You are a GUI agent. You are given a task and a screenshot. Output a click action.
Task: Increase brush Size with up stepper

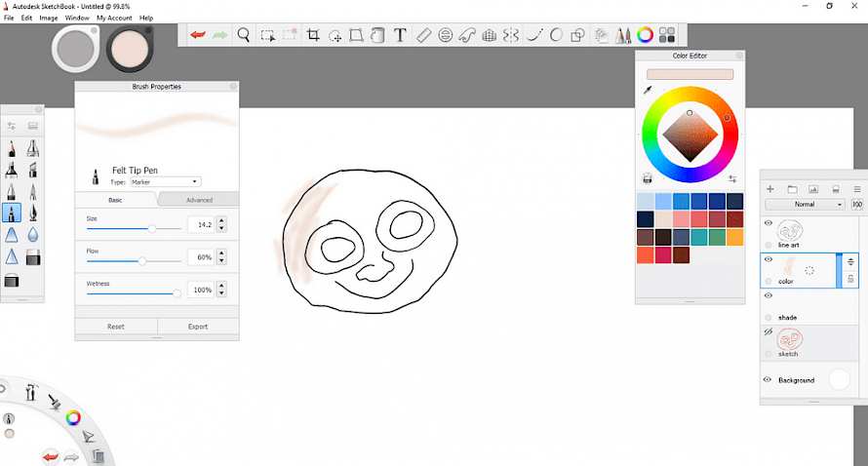pyautogui.click(x=222, y=221)
